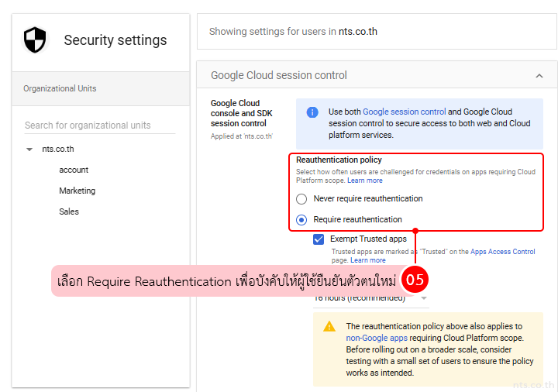Viewport: 558px width, 392px height.
Task: Click the Search for organizational units field
Action: tap(100, 126)
